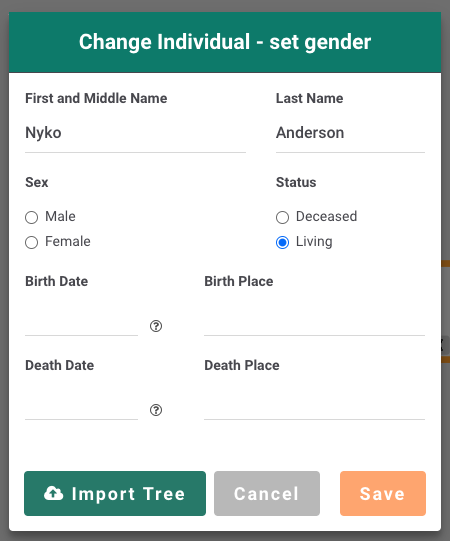Click the Death Date help question-mark icon
This screenshot has height=541, width=450.
[156, 410]
